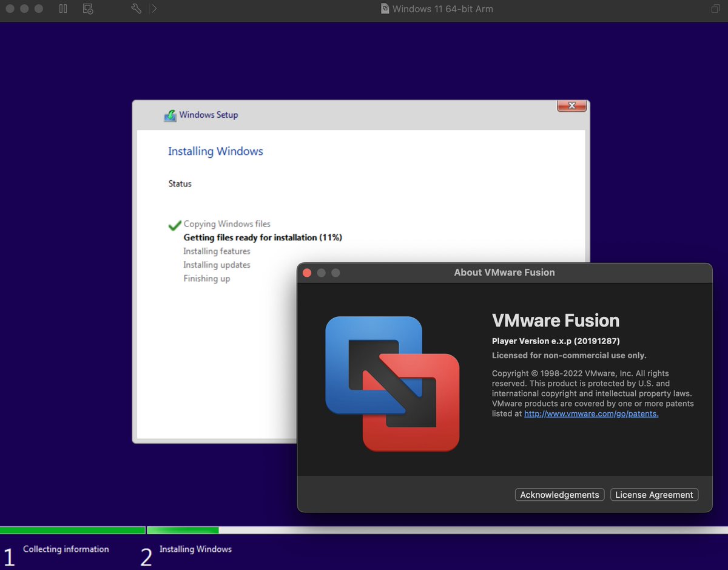728x570 pixels.
Task: Click the 'Installing Windows' progress bar segment
Action: pos(437,530)
